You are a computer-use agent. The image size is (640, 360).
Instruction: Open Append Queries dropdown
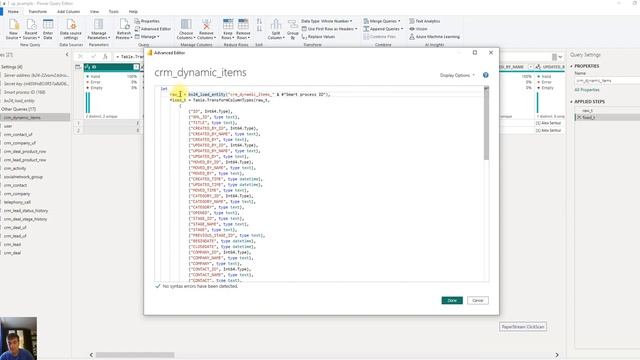pyautogui.click(x=383, y=29)
